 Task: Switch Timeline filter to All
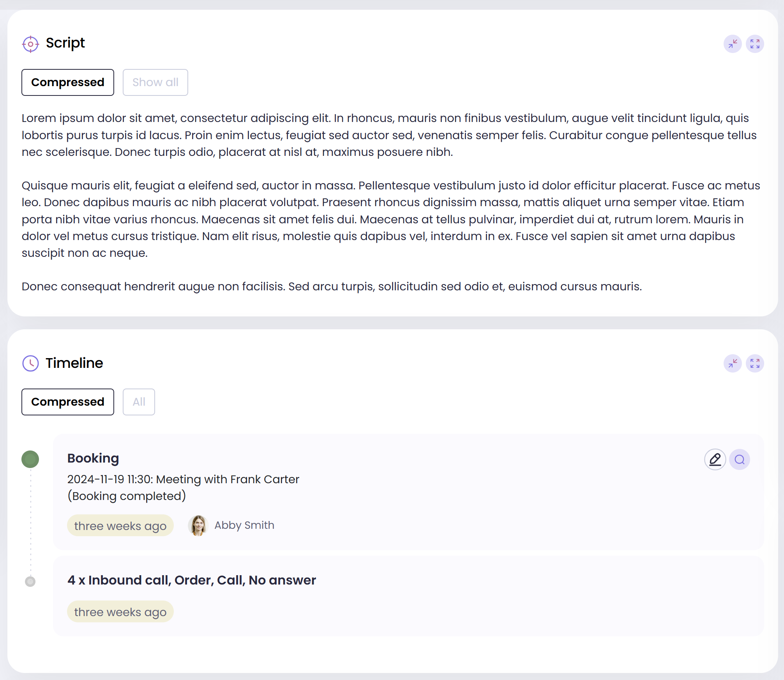coord(139,402)
